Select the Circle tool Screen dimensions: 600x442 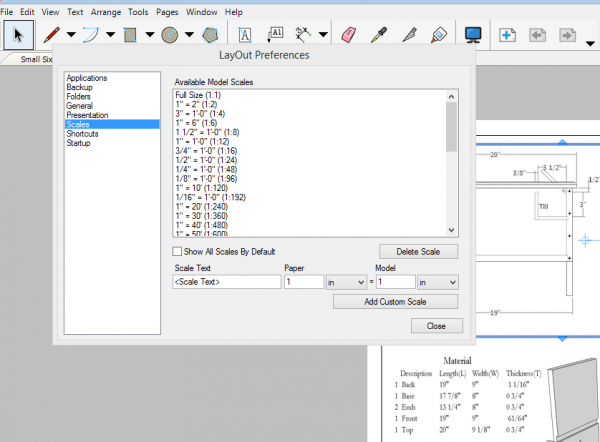(170, 35)
